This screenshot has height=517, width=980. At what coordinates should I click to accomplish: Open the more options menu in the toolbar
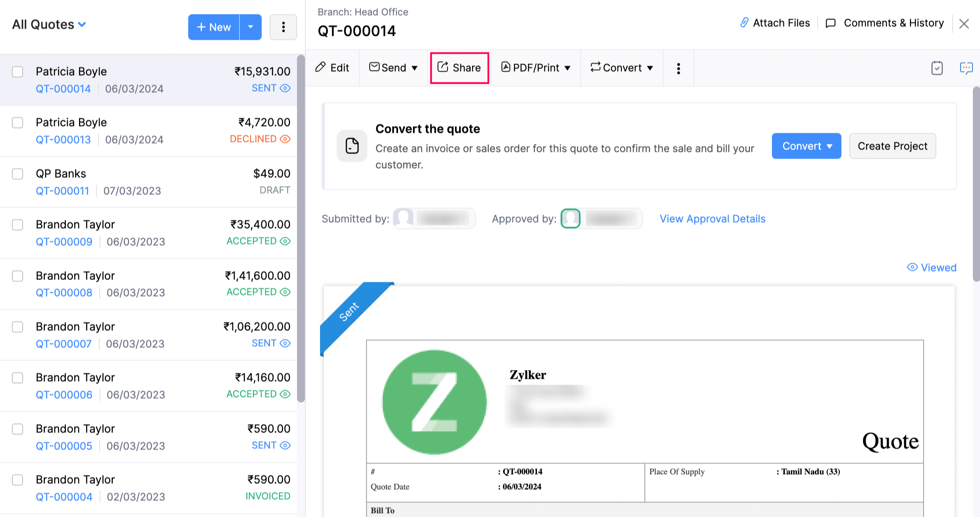[678, 68]
